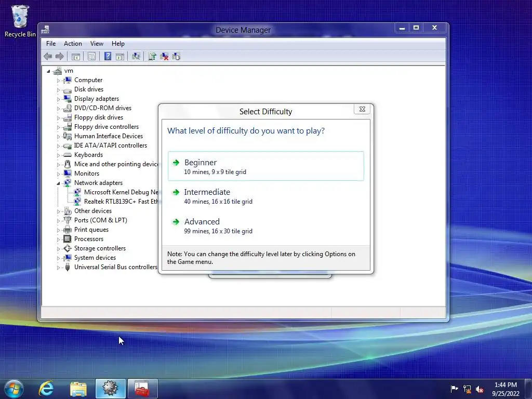Expand the Other devices category
Image resolution: width=532 pixels, height=399 pixels.
[x=58, y=211]
